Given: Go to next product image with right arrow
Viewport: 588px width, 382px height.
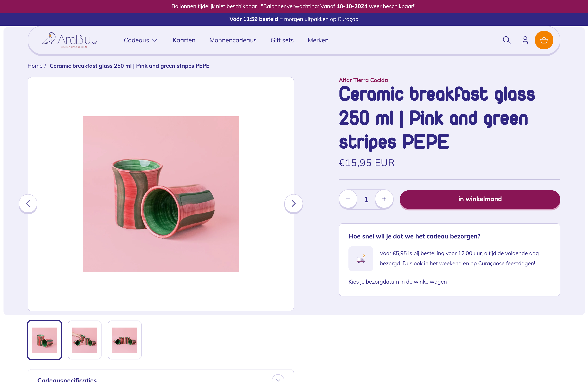Looking at the screenshot, I should pos(293,203).
